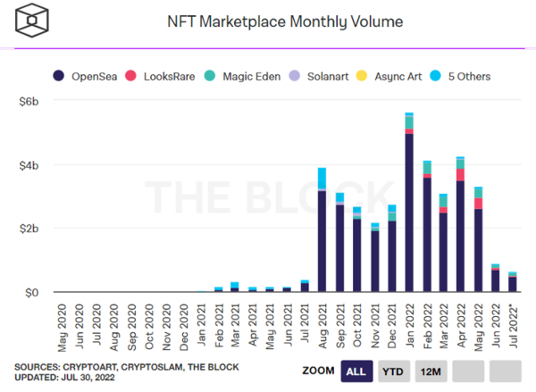
Task: Click the $4b axis label
Action: click(x=29, y=166)
